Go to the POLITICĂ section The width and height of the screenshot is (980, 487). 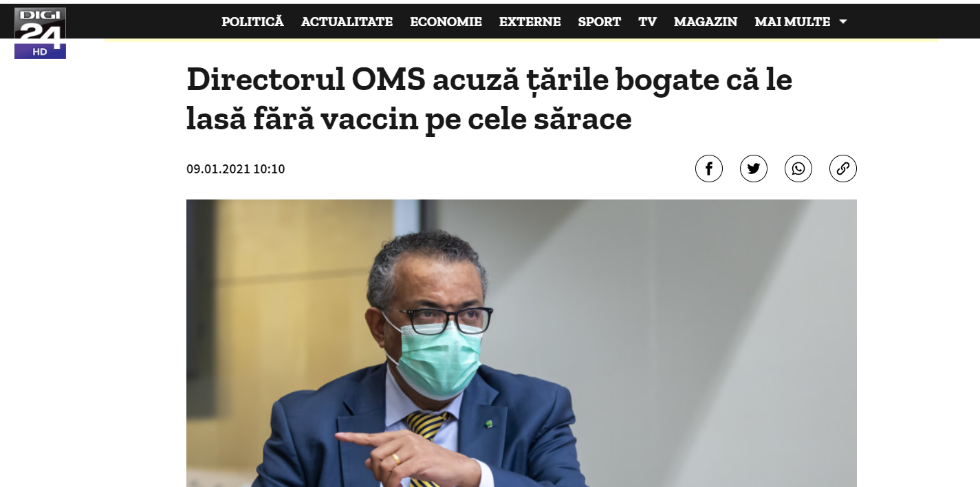252,22
